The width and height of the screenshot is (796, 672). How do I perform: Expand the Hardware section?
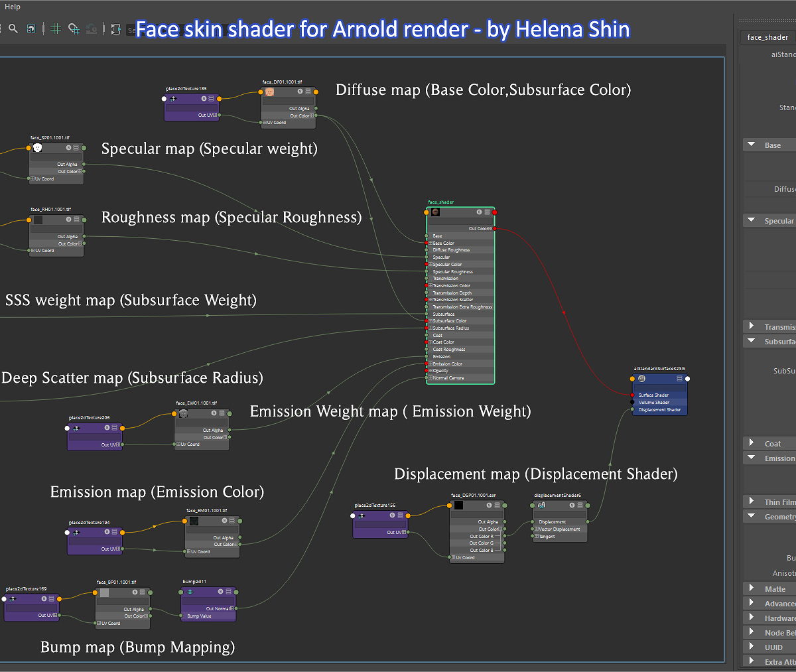[x=752, y=618]
